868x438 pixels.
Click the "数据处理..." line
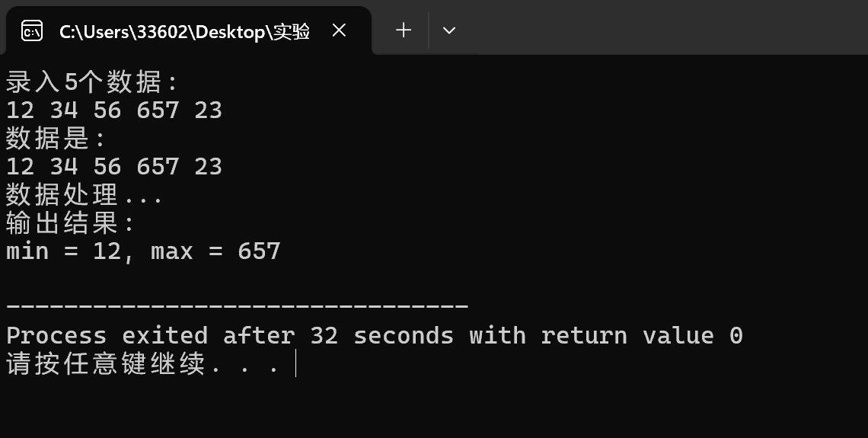click(85, 195)
